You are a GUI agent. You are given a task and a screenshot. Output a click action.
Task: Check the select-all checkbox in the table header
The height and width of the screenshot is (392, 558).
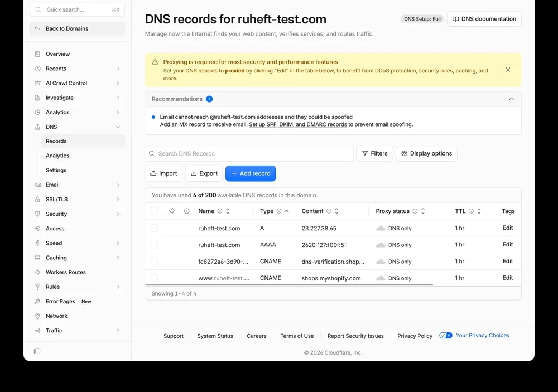pos(154,211)
